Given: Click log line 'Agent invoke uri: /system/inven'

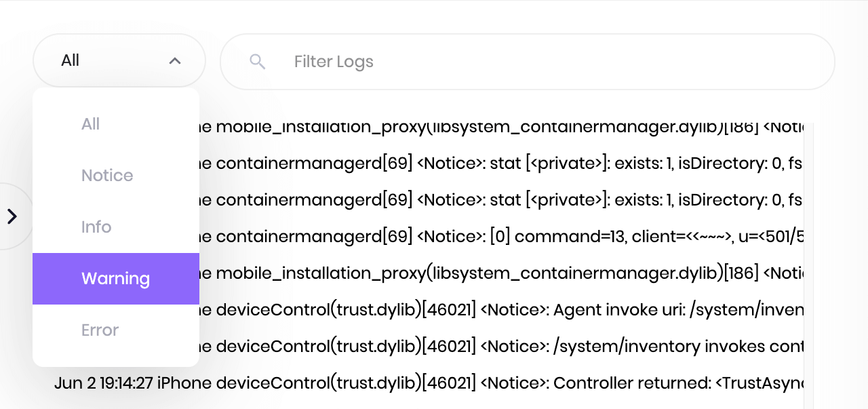Looking at the screenshot, I should (x=502, y=310).
